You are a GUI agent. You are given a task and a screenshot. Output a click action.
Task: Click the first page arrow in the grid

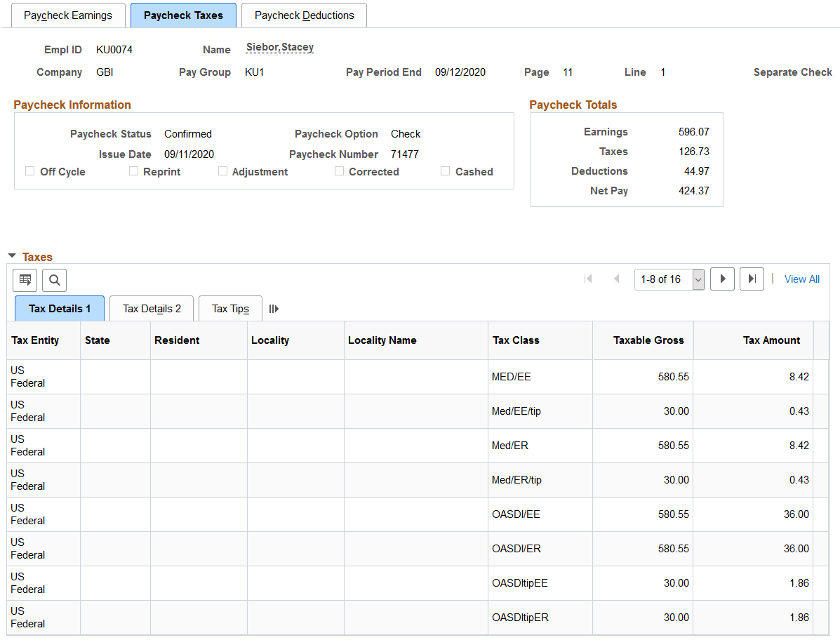pos(588,279)
